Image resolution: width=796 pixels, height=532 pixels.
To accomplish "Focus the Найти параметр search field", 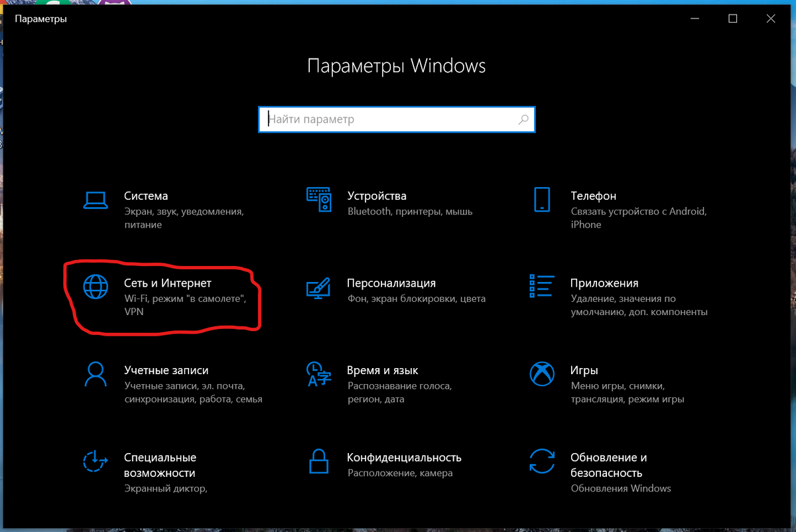I will click(x=397, y=119).
